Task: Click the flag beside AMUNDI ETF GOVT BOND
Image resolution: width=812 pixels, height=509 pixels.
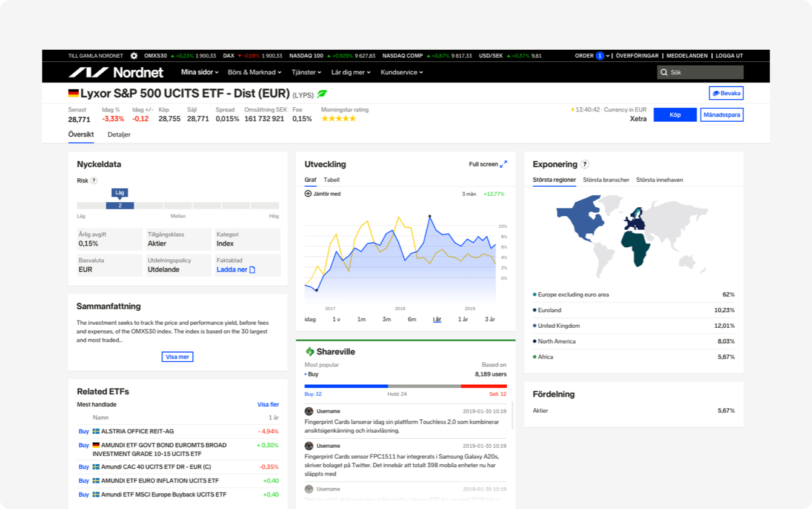Action: tap(96, 445)
